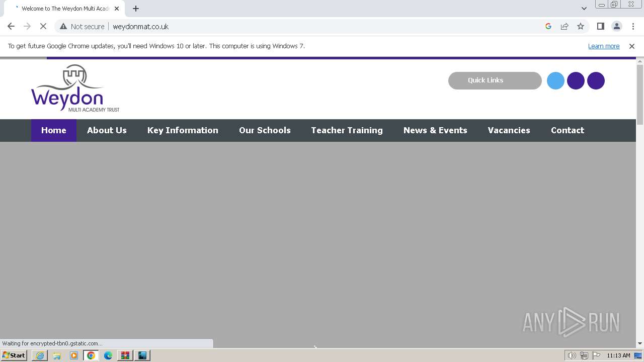Open the Windows Start menu

point(14,355)
